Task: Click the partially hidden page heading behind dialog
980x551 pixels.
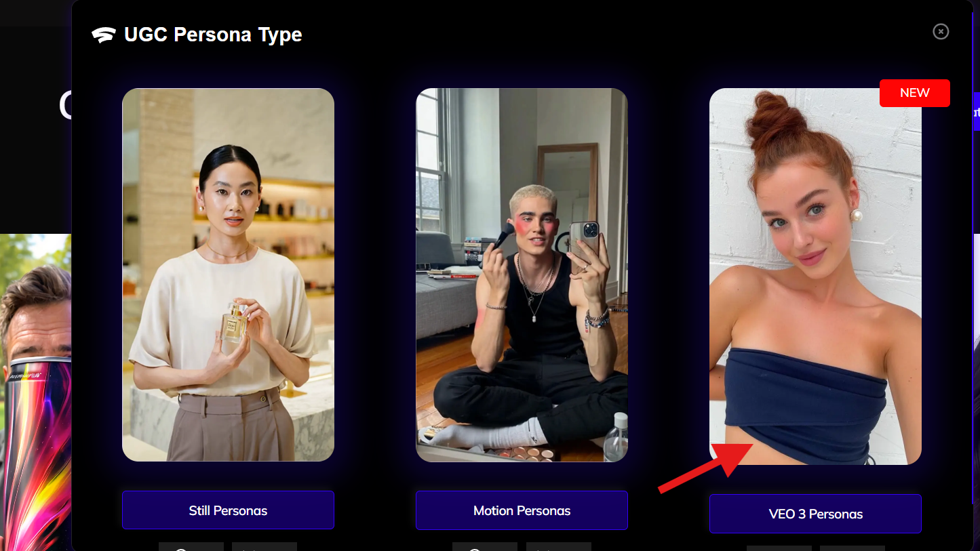Action: coord(65,106)
